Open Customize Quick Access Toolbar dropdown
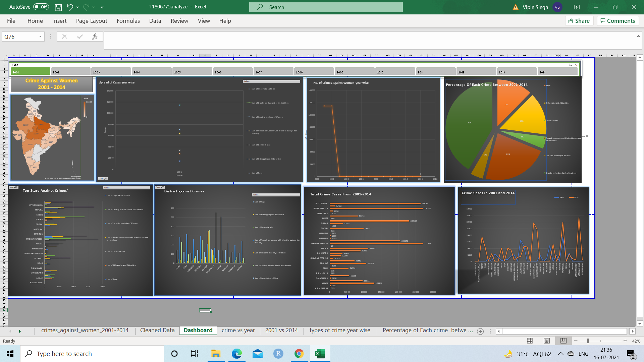This screenshot has width=644, height=362. tap(102, 7)
